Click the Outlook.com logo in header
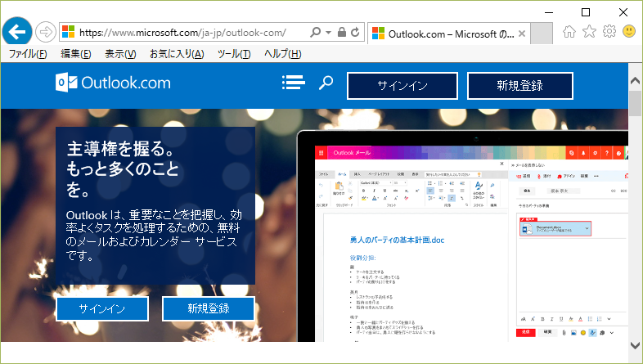This screenshot has width=643, height=364. click(x=113, y=83)
